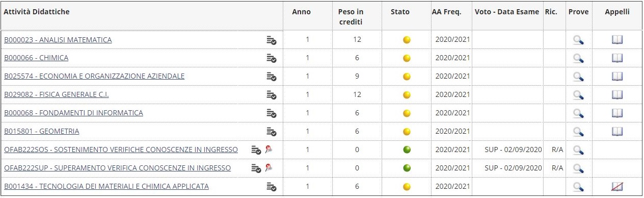Open Prove magnifier for OFAB222SUP row
The image size is (644, 198).
click(x=578, y=168)
